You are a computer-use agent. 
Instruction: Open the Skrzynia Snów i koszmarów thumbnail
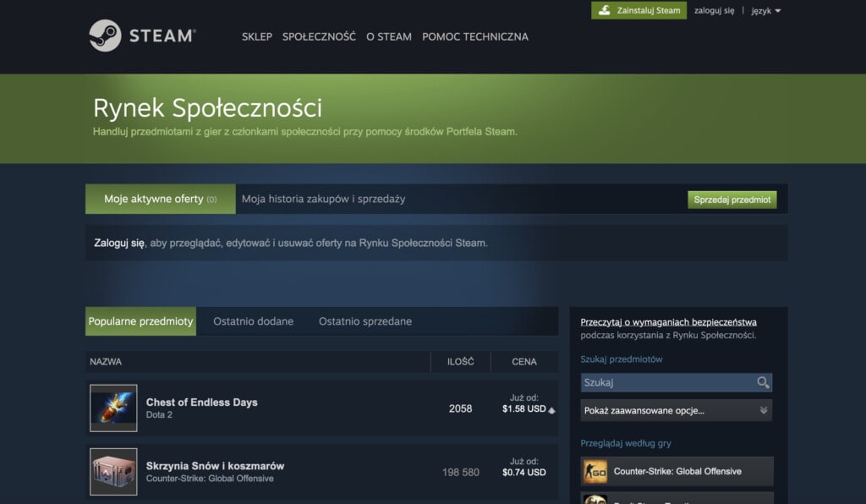pos(113,472)
